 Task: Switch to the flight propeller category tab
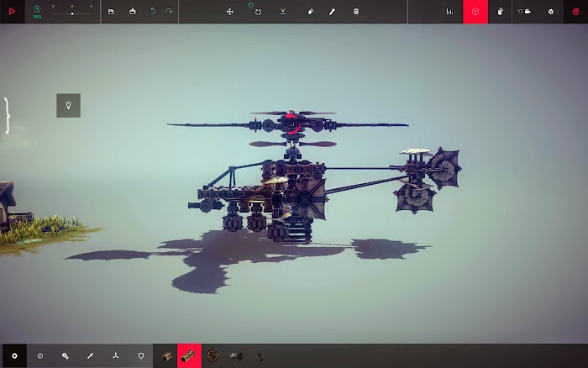[x=116, y=355]
